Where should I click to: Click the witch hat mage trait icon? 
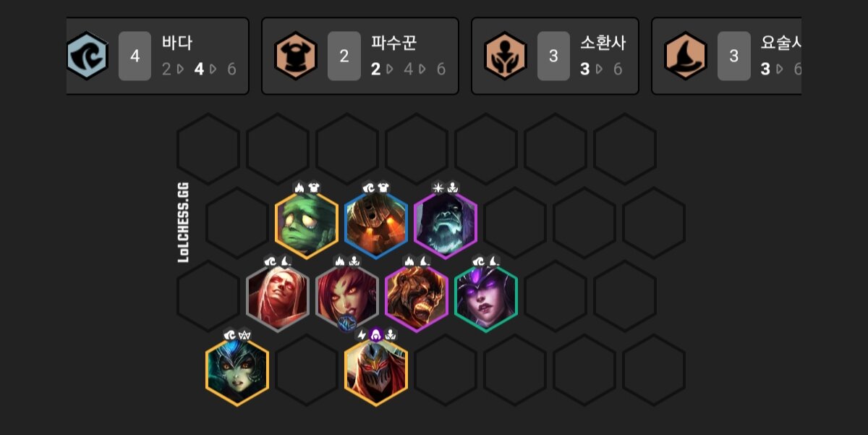(x=686, y=56)
